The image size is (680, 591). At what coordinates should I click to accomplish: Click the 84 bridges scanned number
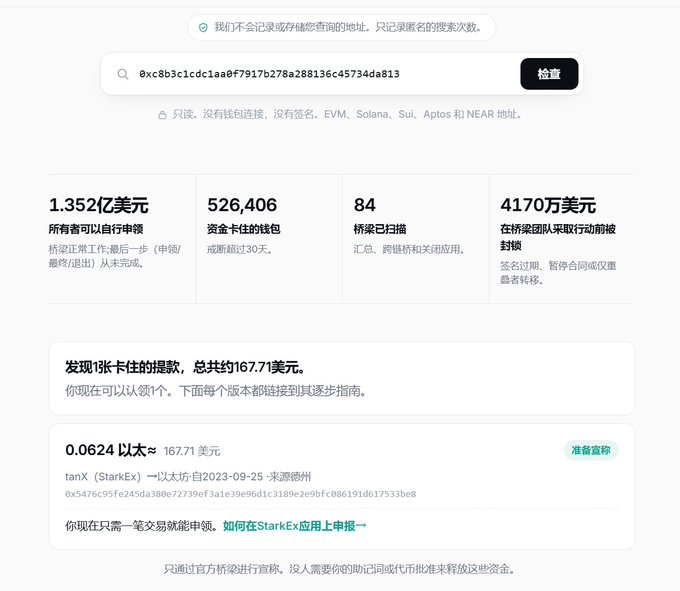pyautogui.click(x=365, y=205)
